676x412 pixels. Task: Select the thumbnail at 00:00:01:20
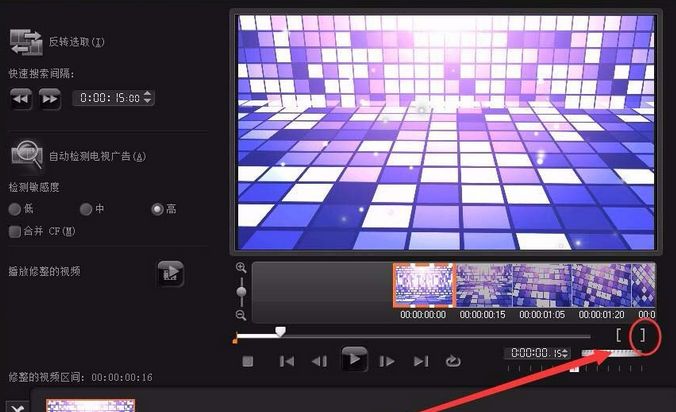coord(601,285)
